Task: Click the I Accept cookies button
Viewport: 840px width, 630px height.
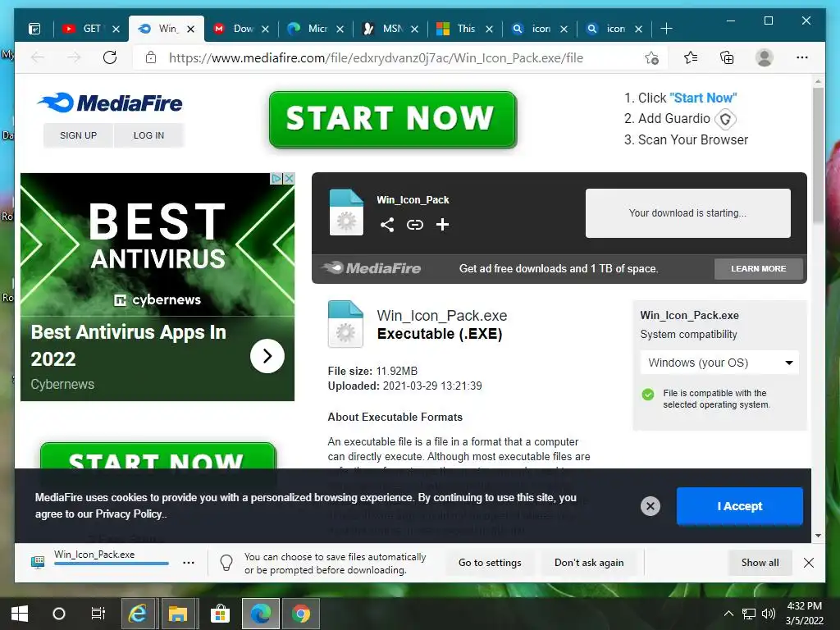Action: (740, 505)
